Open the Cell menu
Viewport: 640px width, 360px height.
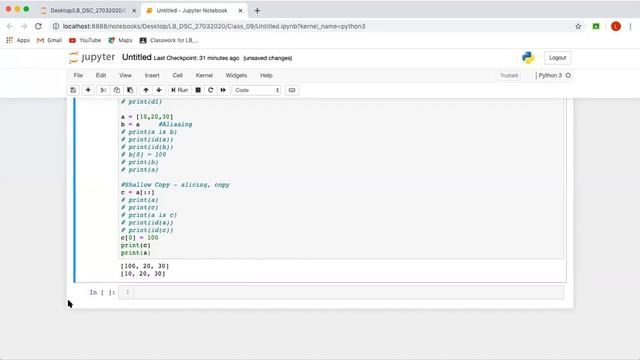[178, 76]
